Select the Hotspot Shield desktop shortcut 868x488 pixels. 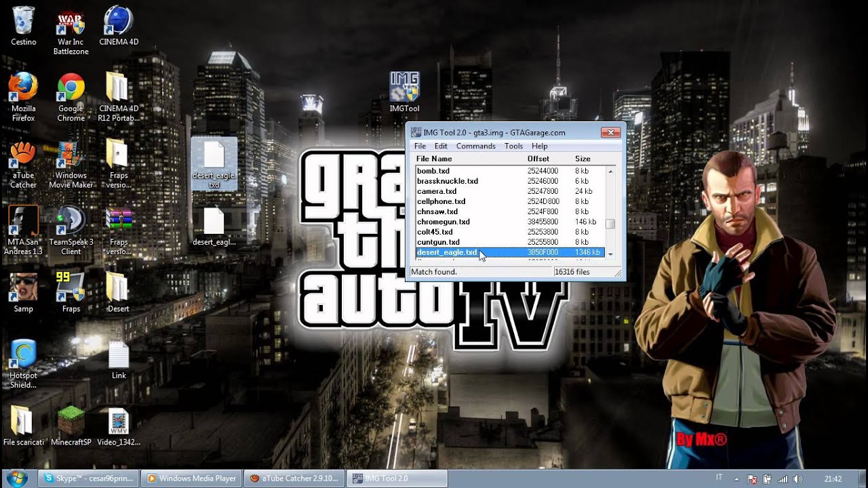tap(24, 364)
